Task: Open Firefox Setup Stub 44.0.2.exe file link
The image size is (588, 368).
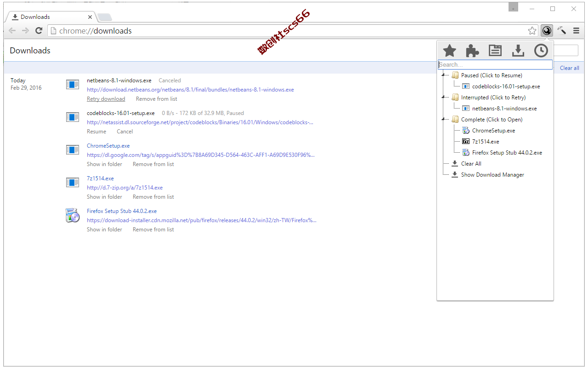Action: [x=122, y=211]
